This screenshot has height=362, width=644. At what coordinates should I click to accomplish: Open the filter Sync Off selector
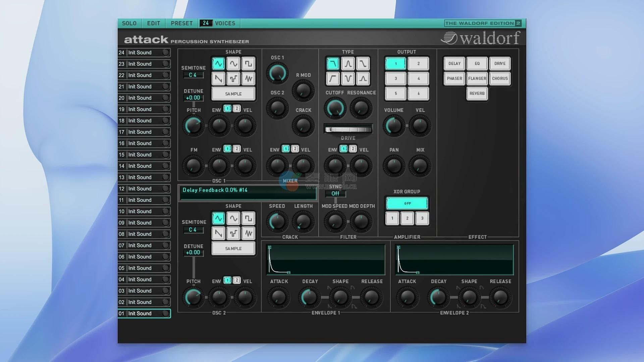pyautogui.click(x=335, y=194)
